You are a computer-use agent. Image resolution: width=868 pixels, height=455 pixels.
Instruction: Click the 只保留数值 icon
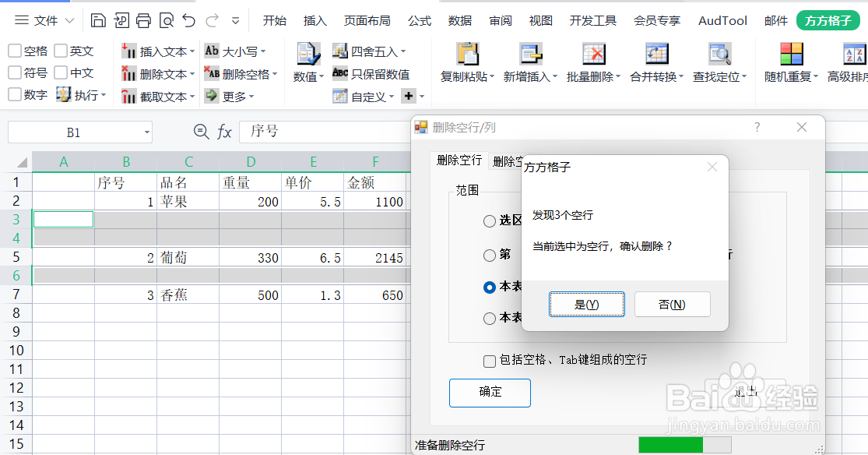pos(340,73)
